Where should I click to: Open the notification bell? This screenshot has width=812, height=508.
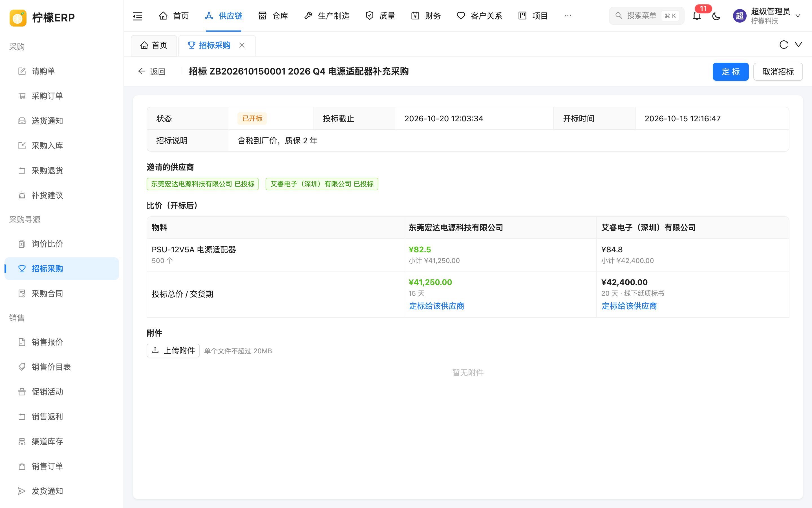(697, 16)
